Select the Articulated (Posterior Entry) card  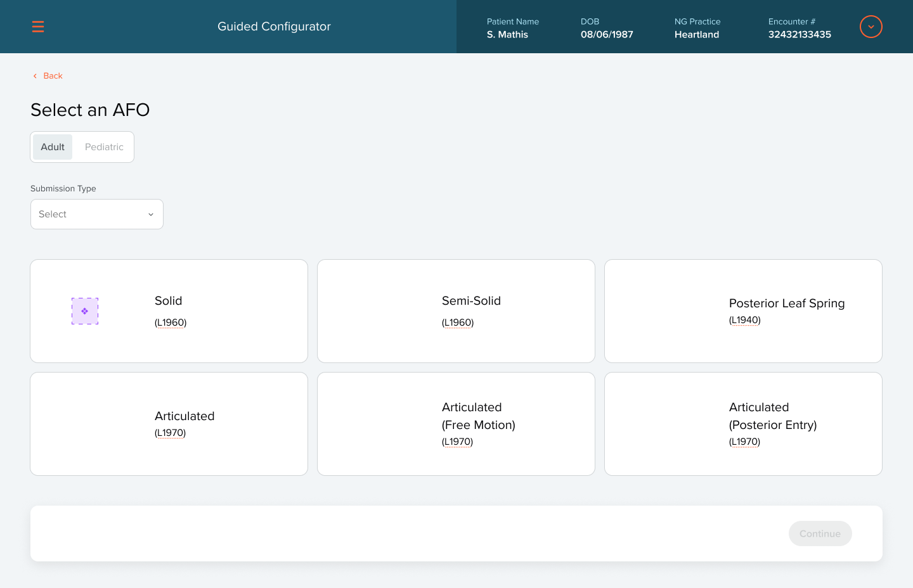743,424
